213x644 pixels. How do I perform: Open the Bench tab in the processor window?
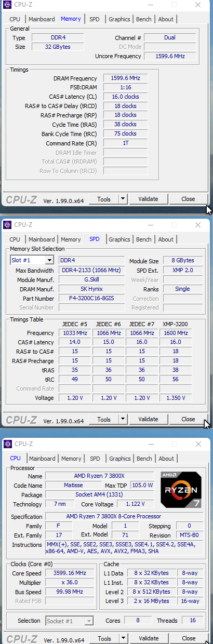(x=144, y=459)
